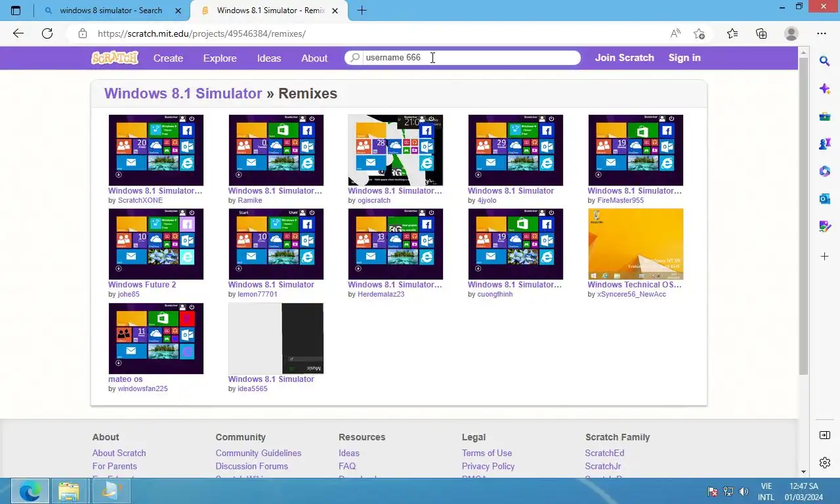This screenshot has height=504, width=840.
Task: Open File Explorer from taskbar
Action: point(68,491)
